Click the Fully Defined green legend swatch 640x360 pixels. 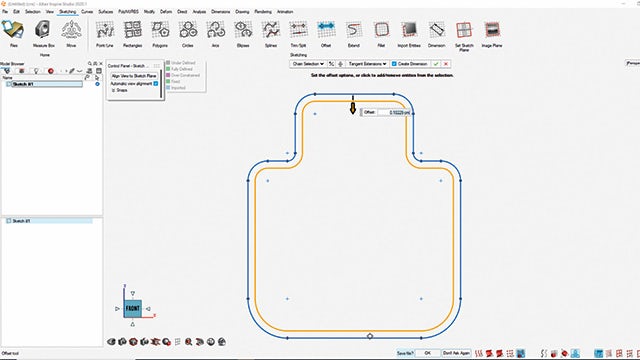[x=168, y=69]
